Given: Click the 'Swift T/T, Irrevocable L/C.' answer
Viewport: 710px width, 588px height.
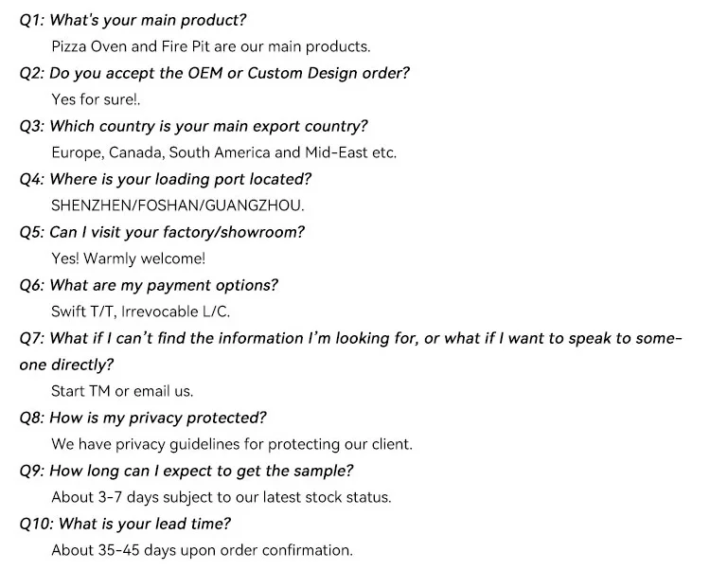Looking at the screenshot, I should (140, 312).
